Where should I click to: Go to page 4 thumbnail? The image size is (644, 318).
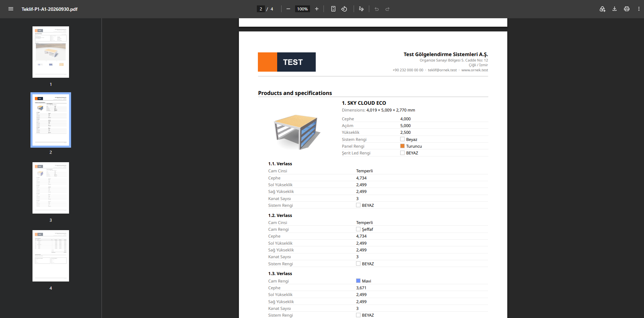point(51,256)
